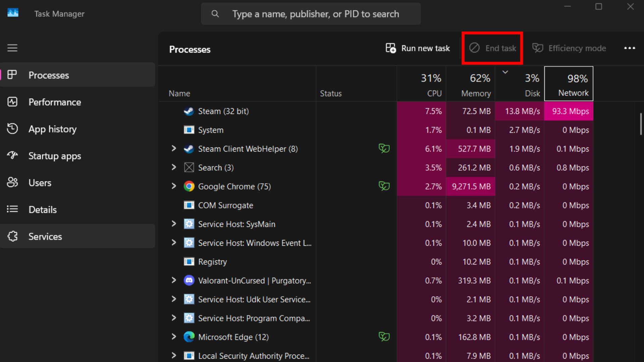This screenshot has height=362, width=644.
Task: Click Run new task button
Action: (x=418, y=48)
